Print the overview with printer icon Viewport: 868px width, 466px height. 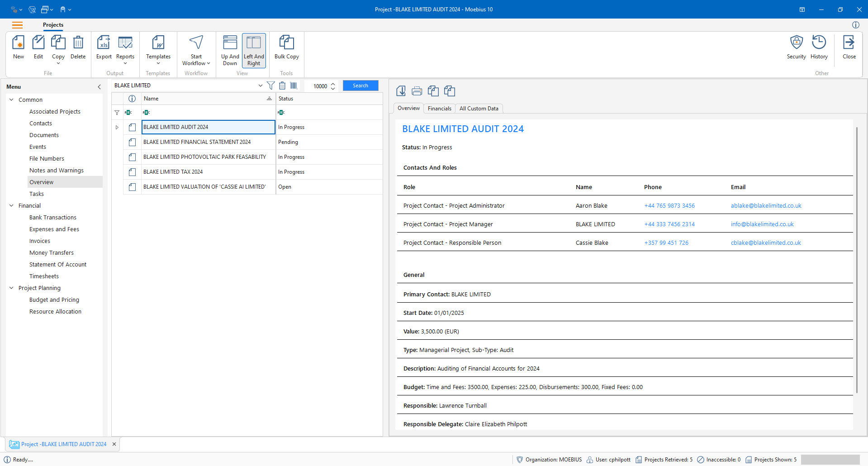(x=417, y=91)
